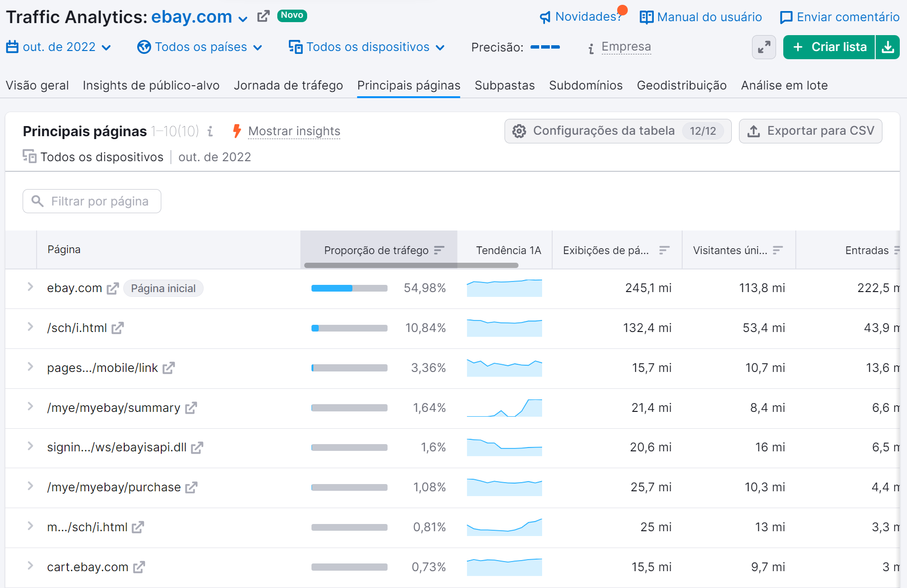The width and height of the screenshot is (907, 588).
Task: Click traffic share bar for /sch/i.html row
Action: pos(350,328)
